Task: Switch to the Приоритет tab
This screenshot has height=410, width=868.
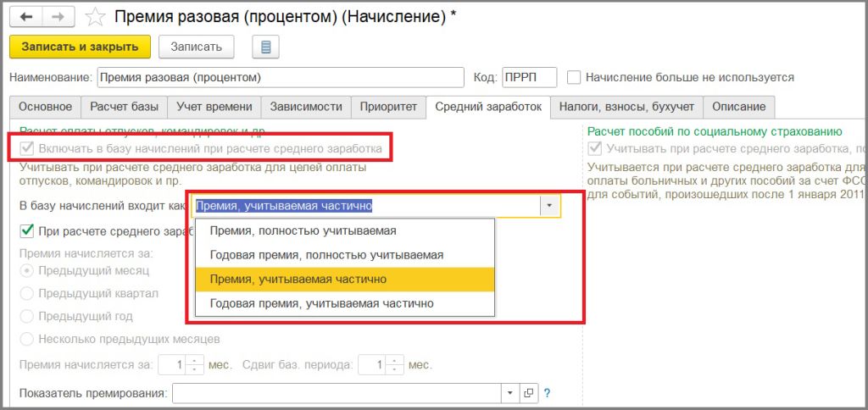Action: click(388, 107)
